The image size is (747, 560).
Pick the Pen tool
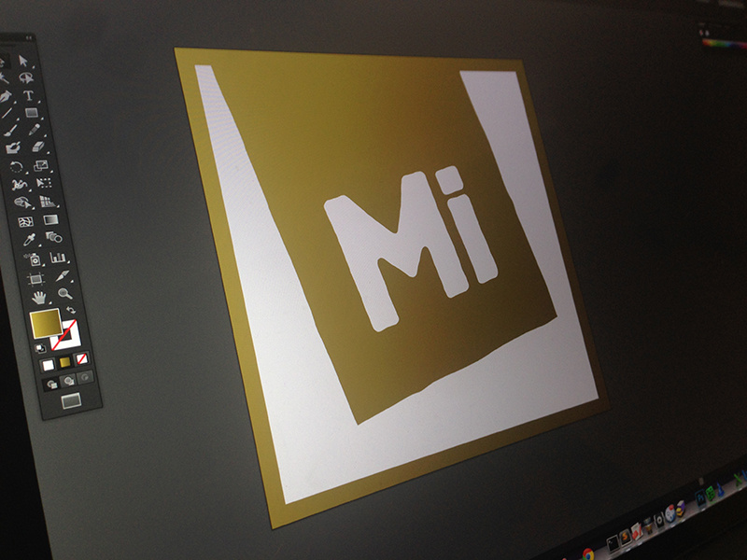point(7,95)
